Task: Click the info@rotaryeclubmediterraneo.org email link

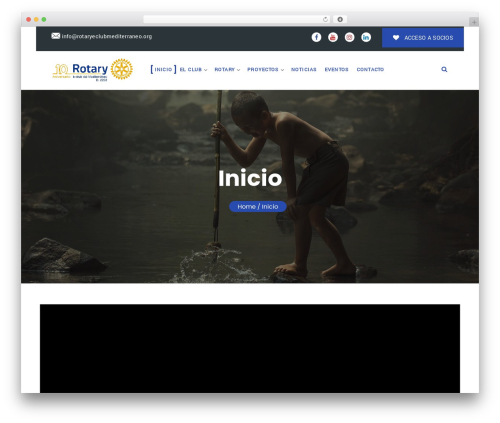Action: point(107,36)
